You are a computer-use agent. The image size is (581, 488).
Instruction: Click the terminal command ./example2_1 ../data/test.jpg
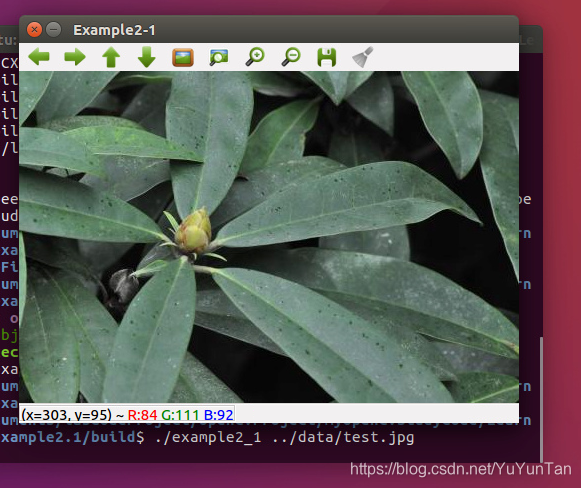pos(284,438)
